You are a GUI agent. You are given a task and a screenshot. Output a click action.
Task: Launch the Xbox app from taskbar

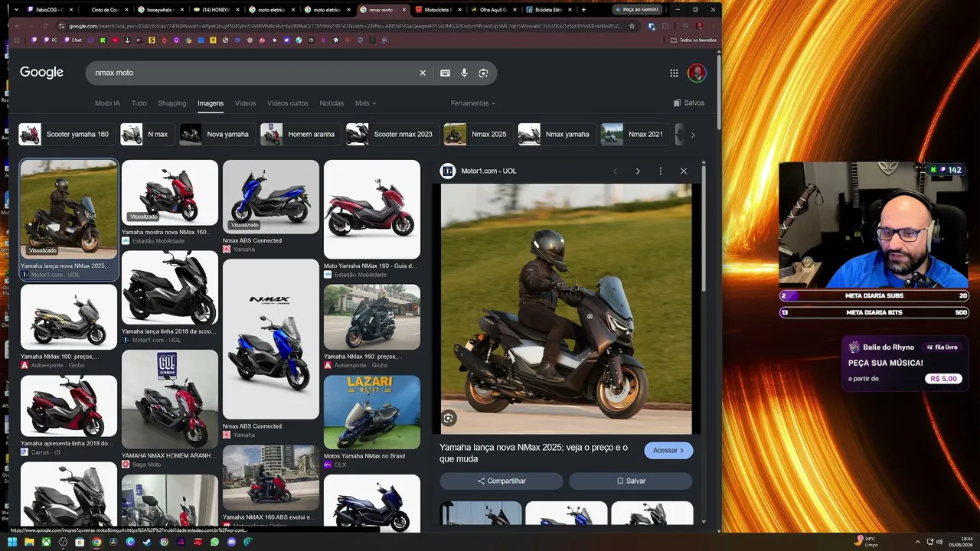point(46,542)
